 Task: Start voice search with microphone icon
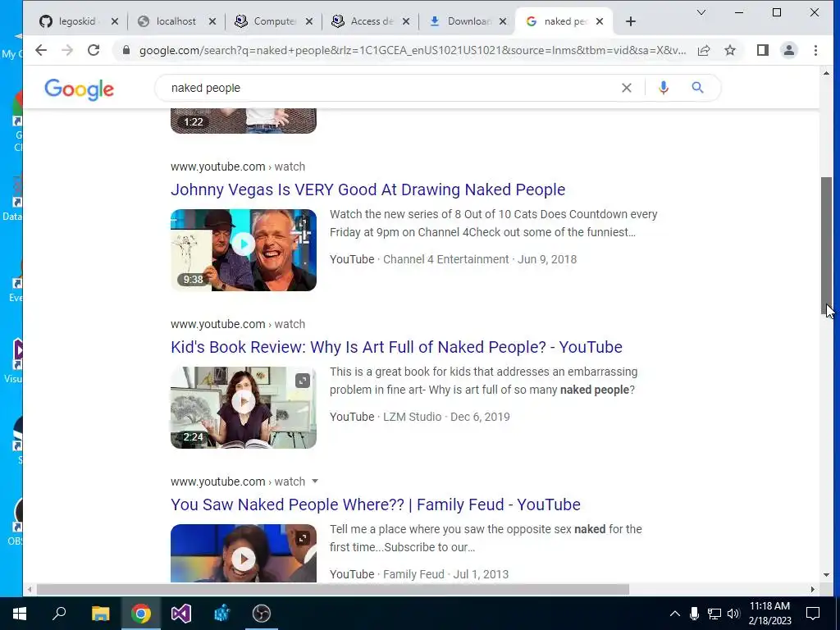click(x=663, y=88)
